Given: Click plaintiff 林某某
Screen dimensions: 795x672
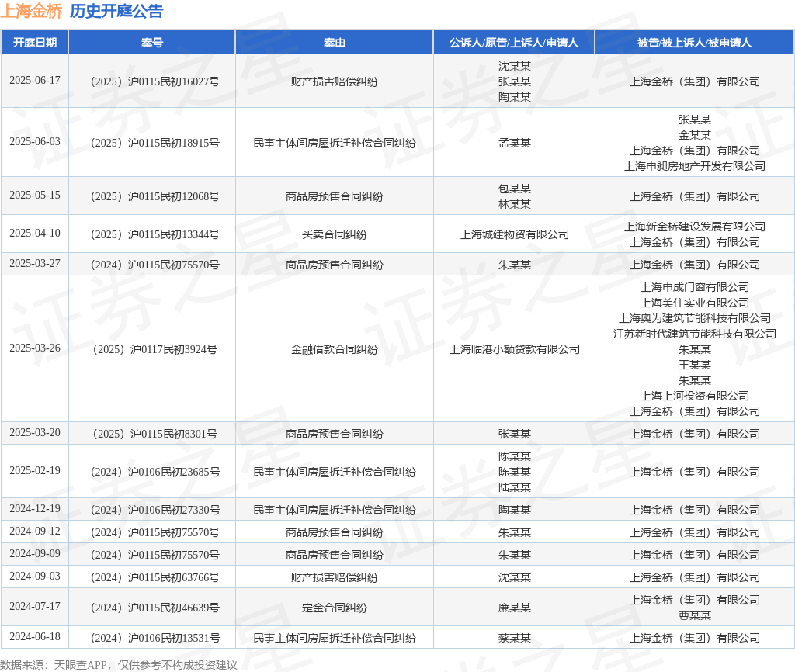Looking at the screenshot, I should coord(514,204).
